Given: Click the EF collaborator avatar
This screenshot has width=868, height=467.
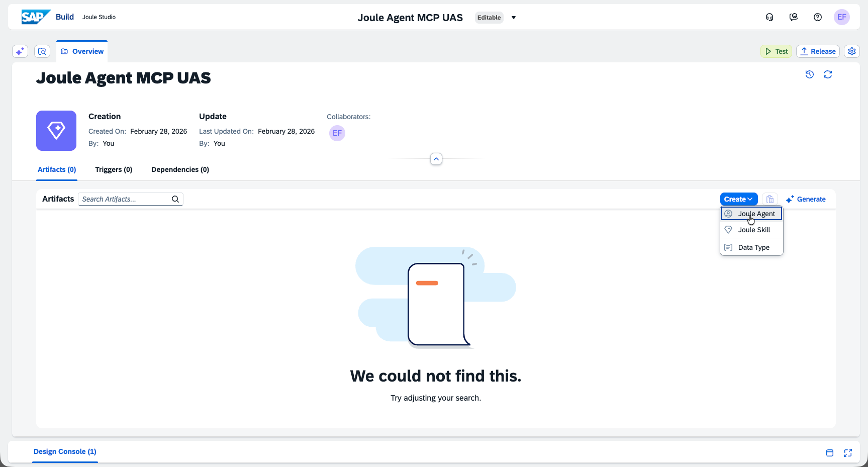Looking at the screenshot, I should (337, 133).
